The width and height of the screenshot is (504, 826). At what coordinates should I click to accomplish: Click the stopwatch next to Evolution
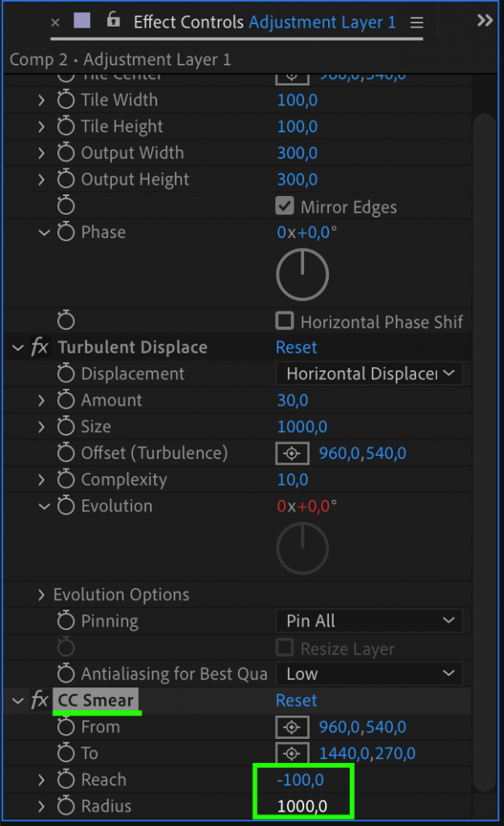click(x=65, y=506)
